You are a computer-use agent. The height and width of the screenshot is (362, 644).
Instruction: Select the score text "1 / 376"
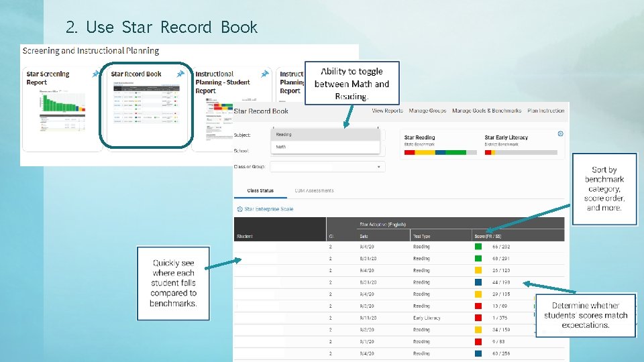coord(500,318)
